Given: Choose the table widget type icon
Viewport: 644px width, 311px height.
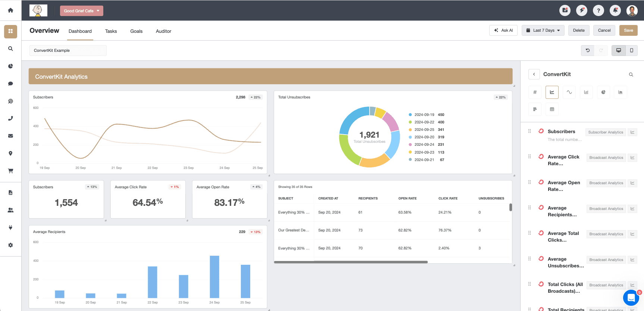Looking at the screenshot, I should click(552, 109).
